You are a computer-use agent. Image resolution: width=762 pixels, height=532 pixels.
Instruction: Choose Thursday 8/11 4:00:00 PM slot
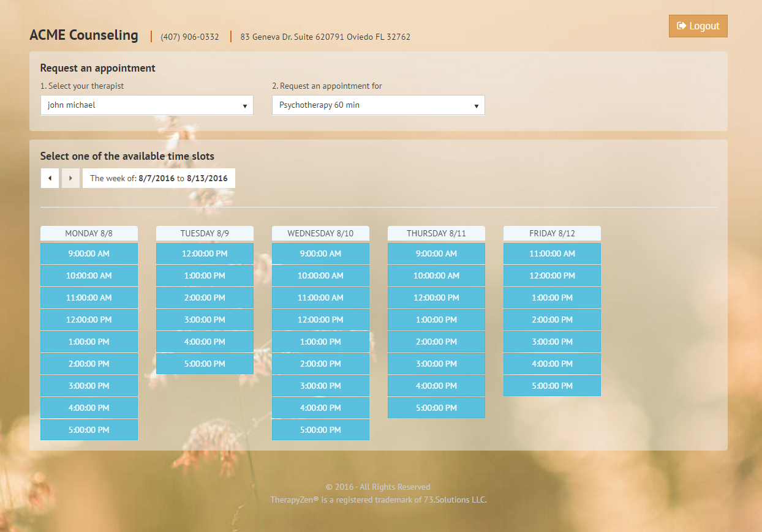point(436,386)
